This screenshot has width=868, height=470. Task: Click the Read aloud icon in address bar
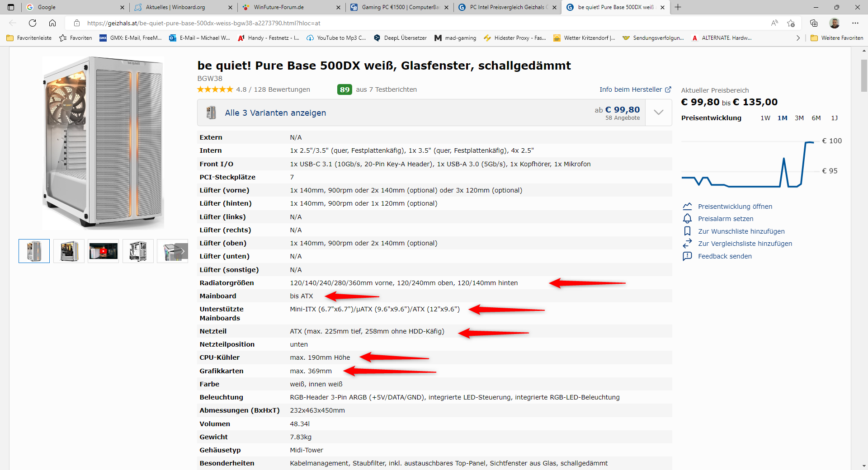click(x=774, y=23)
